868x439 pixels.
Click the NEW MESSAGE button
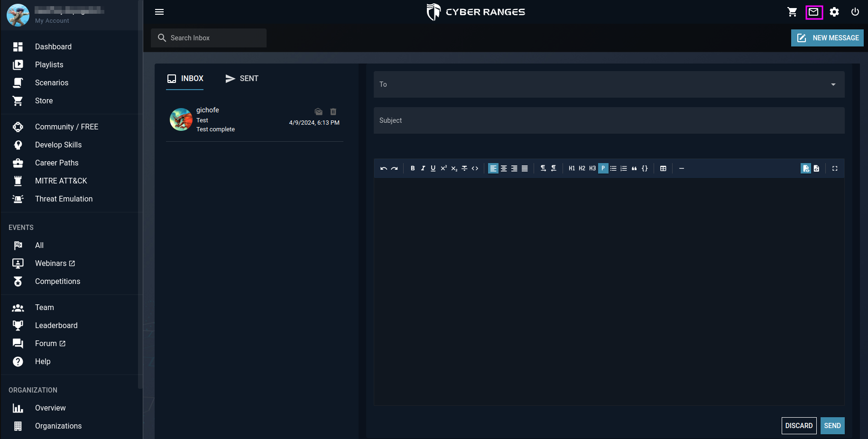pos(827,38)
